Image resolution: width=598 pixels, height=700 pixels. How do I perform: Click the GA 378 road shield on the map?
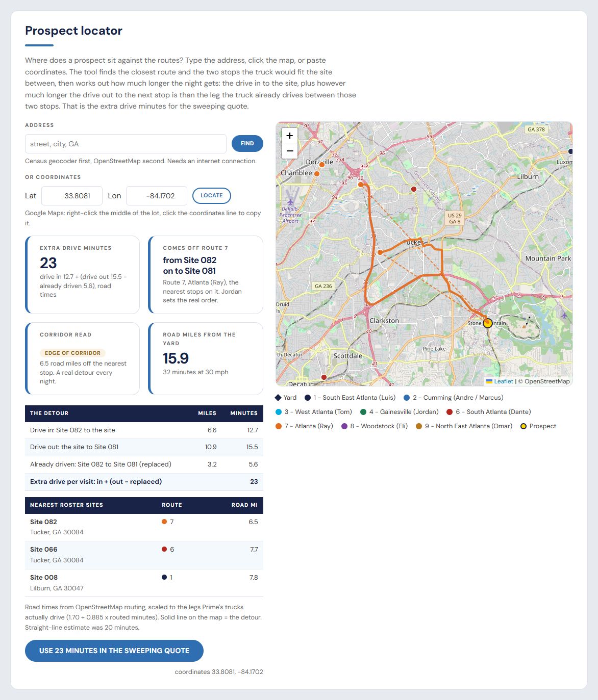(x=536, y=129)
